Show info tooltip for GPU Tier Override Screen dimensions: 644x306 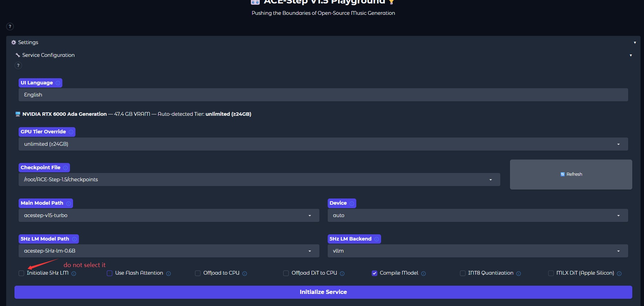pos(71,132)
